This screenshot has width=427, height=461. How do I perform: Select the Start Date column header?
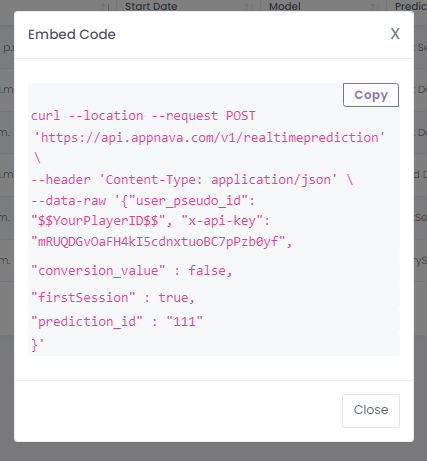pos(151,6)
